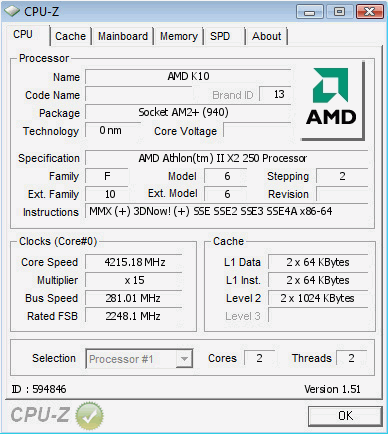Click the Cores count field
Screen dimensions: 388x434
pos(259,358)
